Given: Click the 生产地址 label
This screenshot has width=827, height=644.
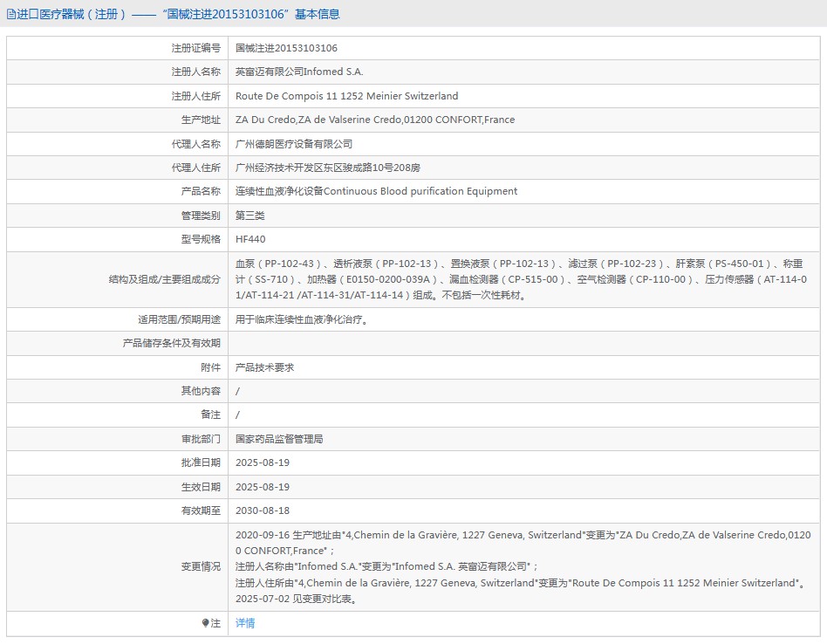Looking at the screenshot, I should click(201, 120).
